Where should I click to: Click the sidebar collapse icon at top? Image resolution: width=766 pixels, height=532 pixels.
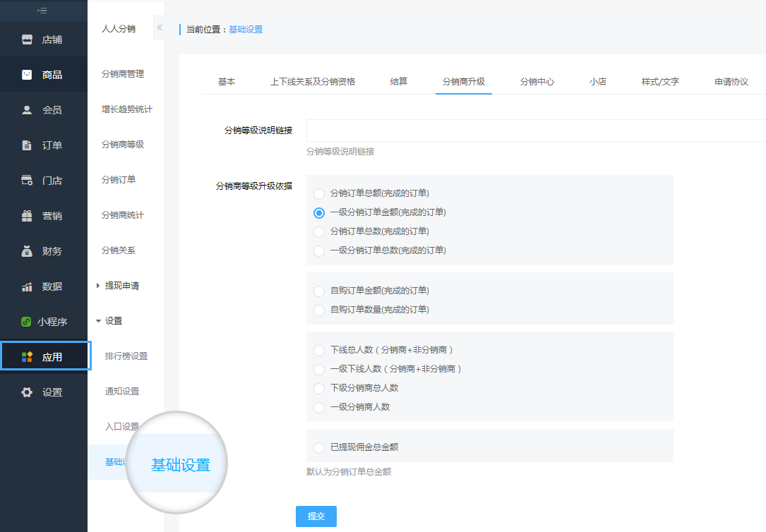(x=42, y=11)
